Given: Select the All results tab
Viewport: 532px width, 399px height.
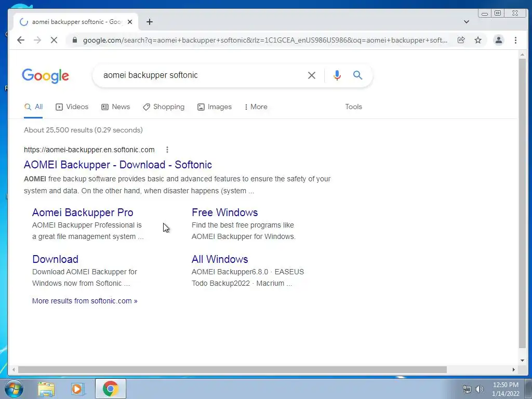Looking at the screenshot, I should click(34, 107).
